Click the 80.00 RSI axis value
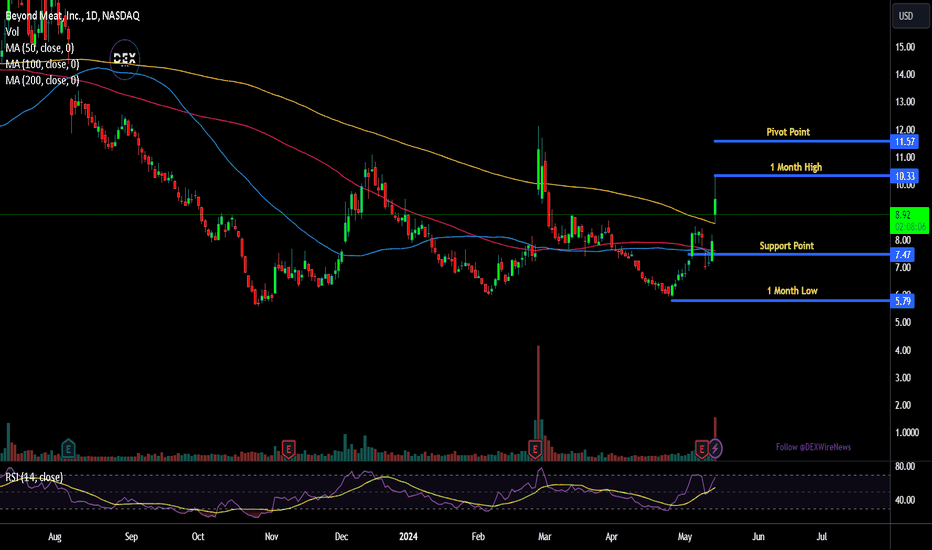932x550 pixels. [905, 466]
